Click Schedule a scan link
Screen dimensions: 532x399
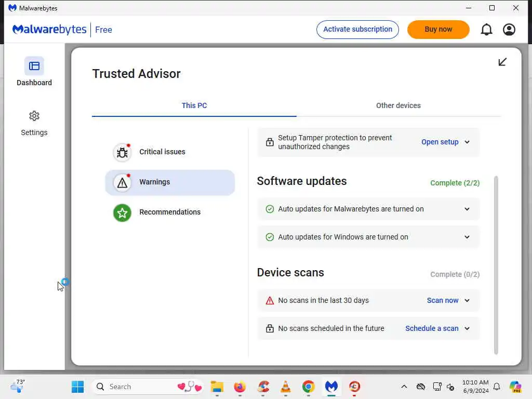tap(432, 328)
